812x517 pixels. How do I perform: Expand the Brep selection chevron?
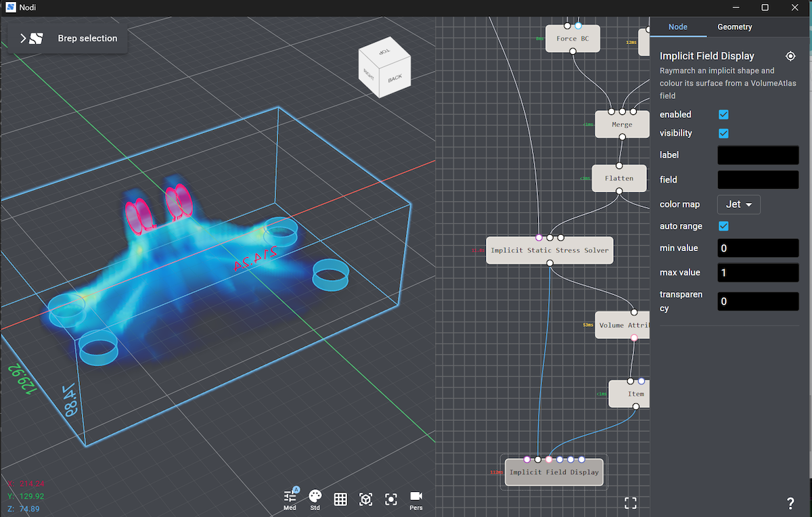click(23, 39)
